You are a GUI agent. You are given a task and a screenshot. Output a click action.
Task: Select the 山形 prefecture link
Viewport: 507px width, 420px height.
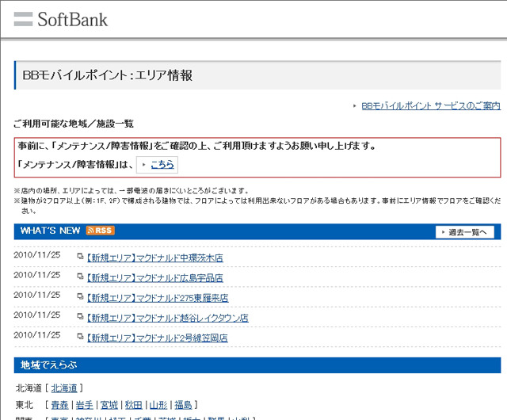tap(158, 405)
